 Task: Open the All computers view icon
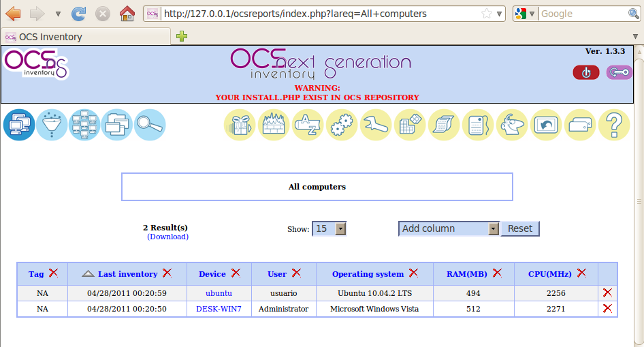[19, 125]
